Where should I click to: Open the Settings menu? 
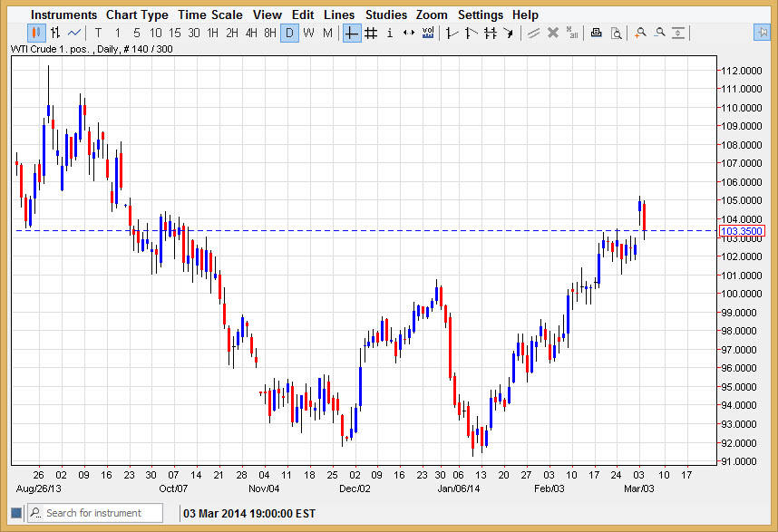pyautogui.click(x=480, y=15)
